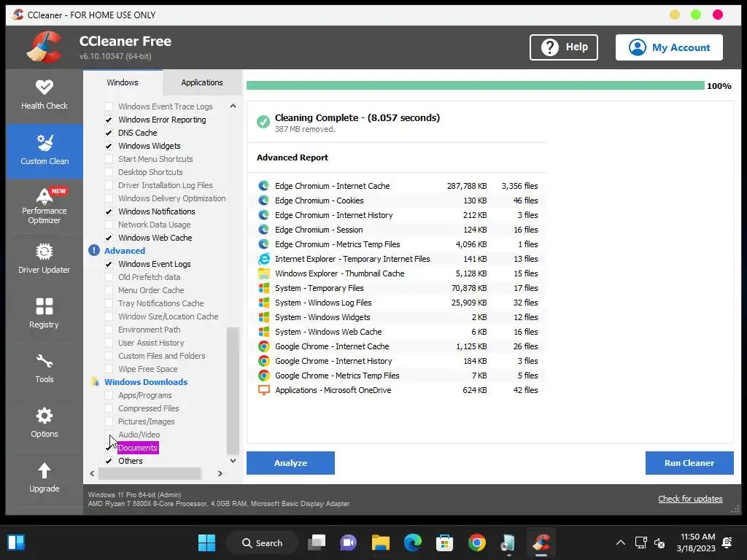Uncheck the Windows Widgets option
The width and height of the screenshot is (747, 560).
tap(109, 146)
